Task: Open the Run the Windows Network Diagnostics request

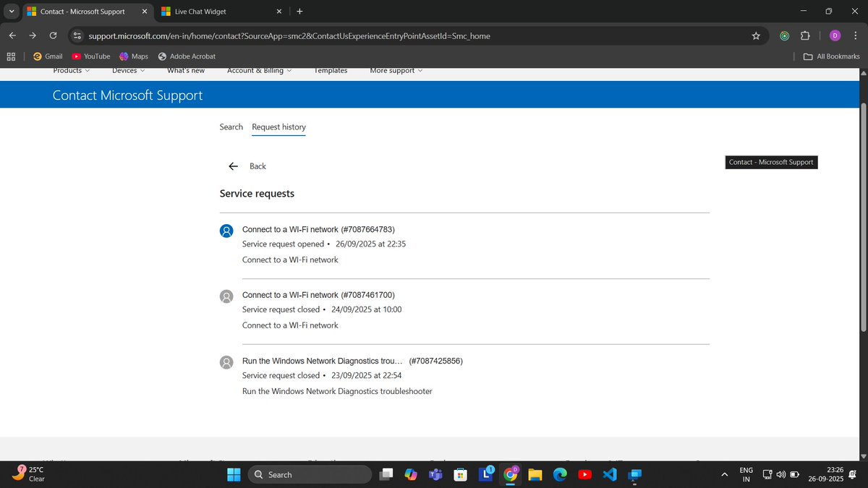Action: [x=352, y=361]
